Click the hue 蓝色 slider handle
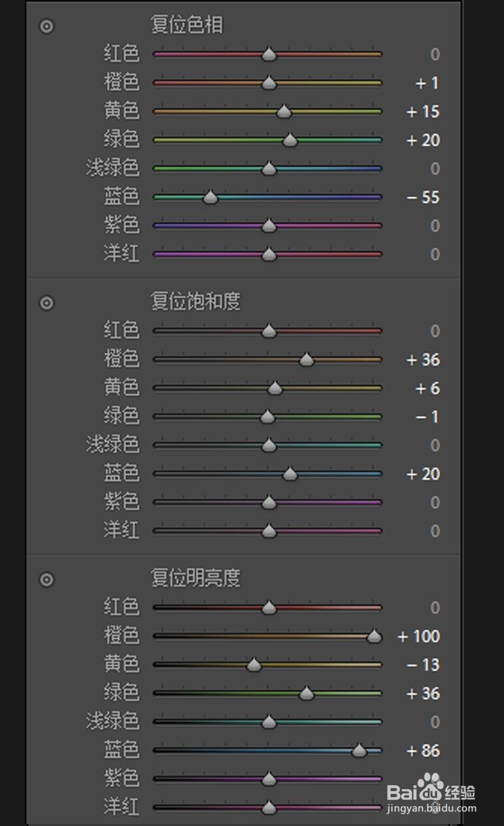Screen dimensions: 504x826 click(x=211, y=198)
